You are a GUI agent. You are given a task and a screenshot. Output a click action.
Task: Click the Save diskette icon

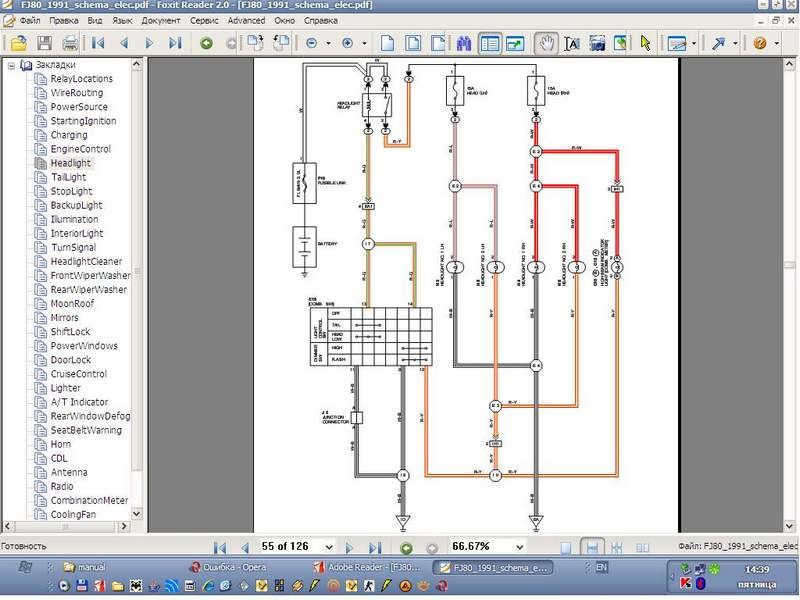pos(44,43)
